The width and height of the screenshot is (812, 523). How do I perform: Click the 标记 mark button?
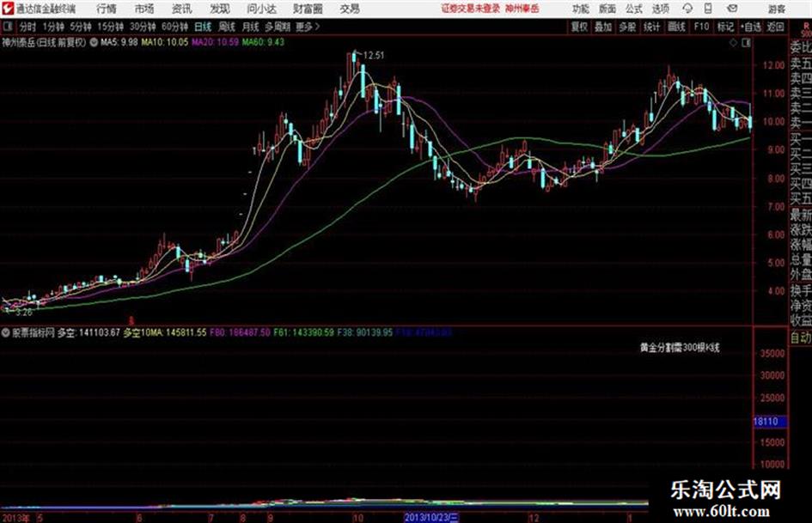coord(725,27)
